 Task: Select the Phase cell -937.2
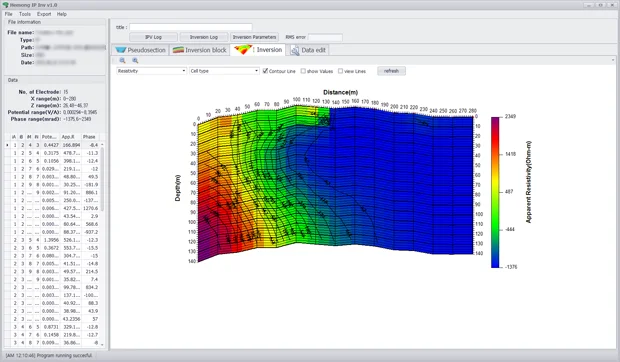pos(90,232)
